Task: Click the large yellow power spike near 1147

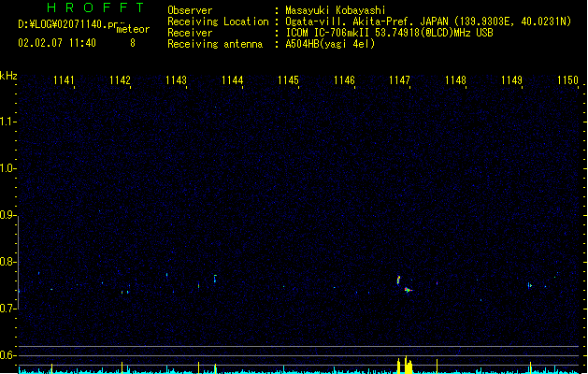Action: coord(407,365)
